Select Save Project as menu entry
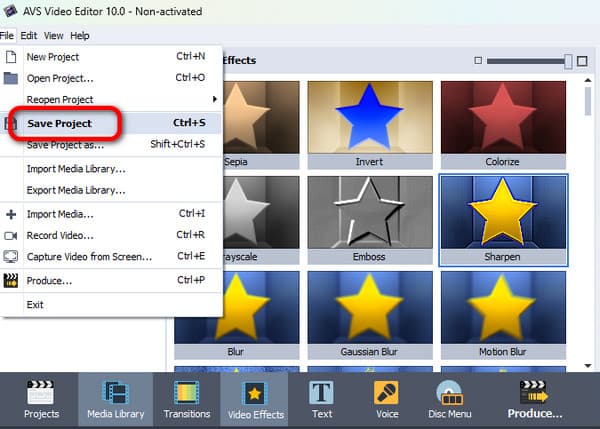This screenshot has width=600, height=429. [111, 145]
